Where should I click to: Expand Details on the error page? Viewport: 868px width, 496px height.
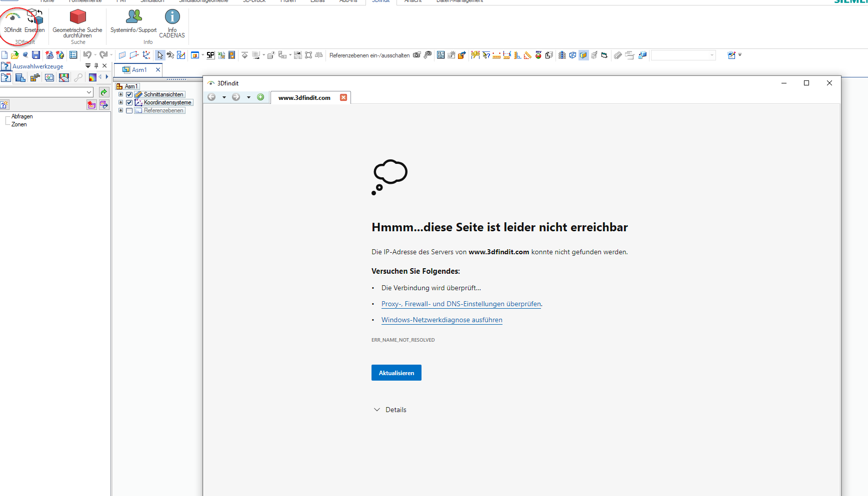click(390, 410)
